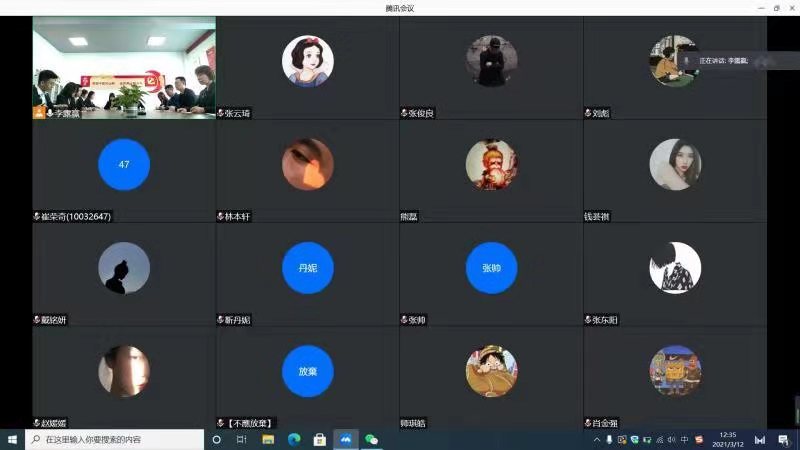The width and height of the screenshot is (800, 450).
Task: Click the muted mic icon beside 张俊良
Action: pos(404,114)
